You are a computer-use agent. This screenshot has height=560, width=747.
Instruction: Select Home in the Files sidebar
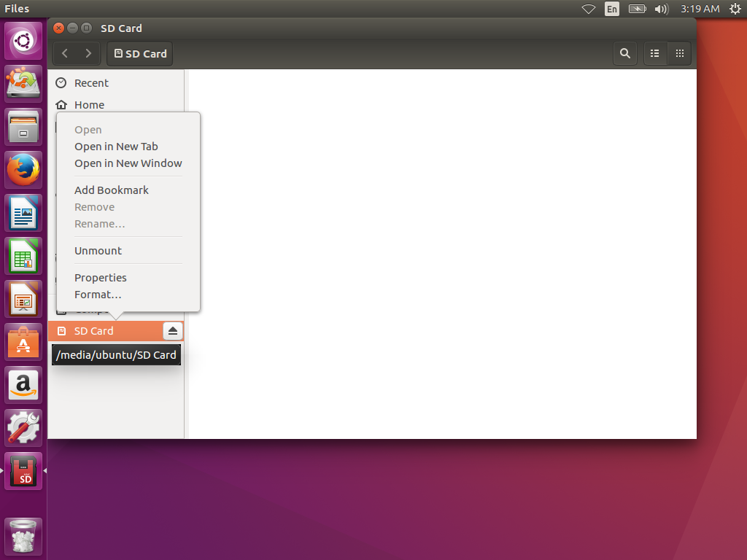click(89, 104)
